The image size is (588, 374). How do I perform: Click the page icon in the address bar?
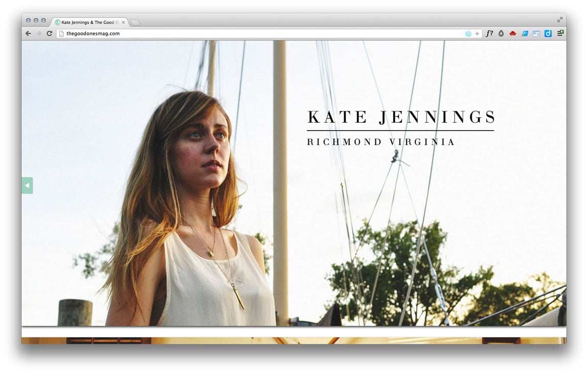click(x=60, y=33)
